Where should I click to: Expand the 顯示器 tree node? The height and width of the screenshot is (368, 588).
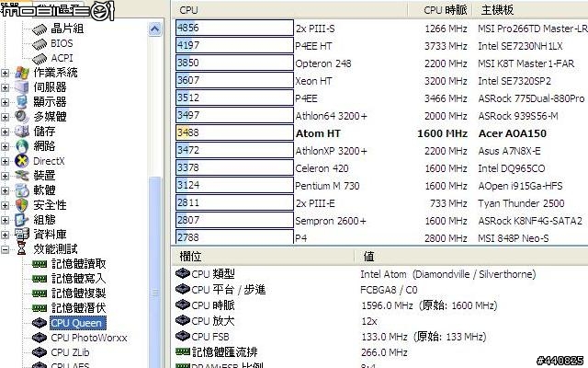(x=5, y=102)
